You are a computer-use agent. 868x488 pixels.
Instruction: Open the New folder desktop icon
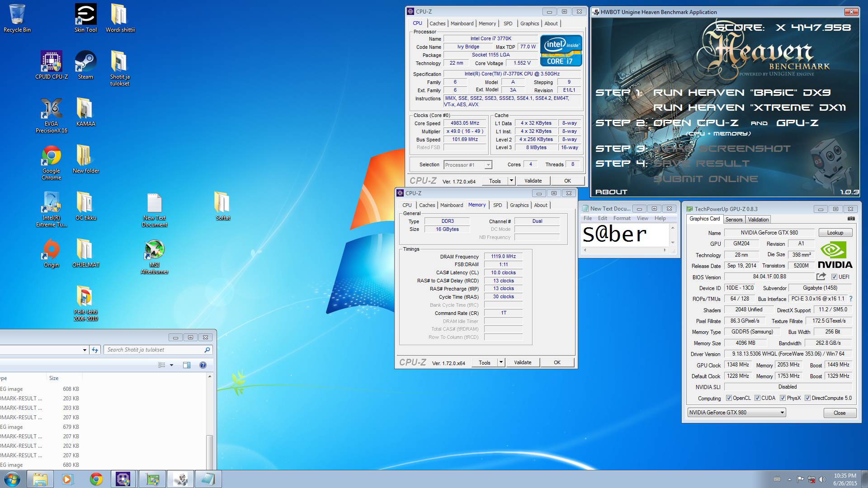[x=85, y=159]
